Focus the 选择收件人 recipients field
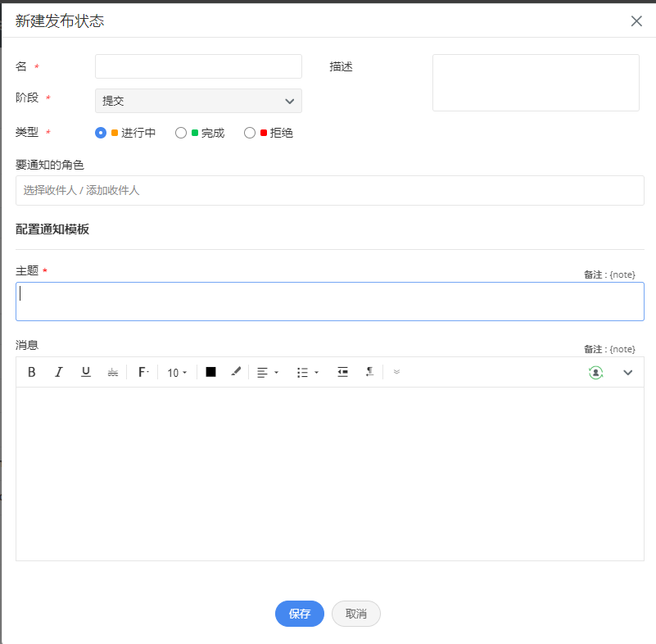The width and height of the screenshot is (656, 644). click(330, 191)
